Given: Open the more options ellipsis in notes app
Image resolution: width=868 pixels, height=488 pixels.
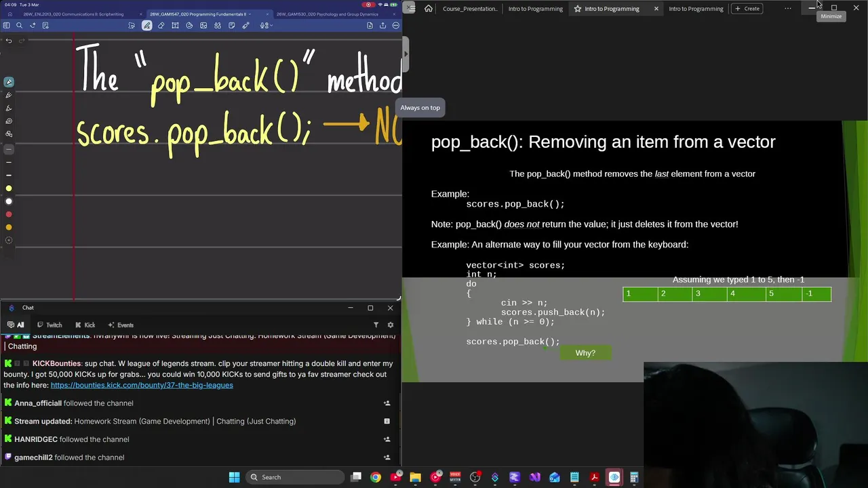Looking at the screenshot, I should click(396, 25).
